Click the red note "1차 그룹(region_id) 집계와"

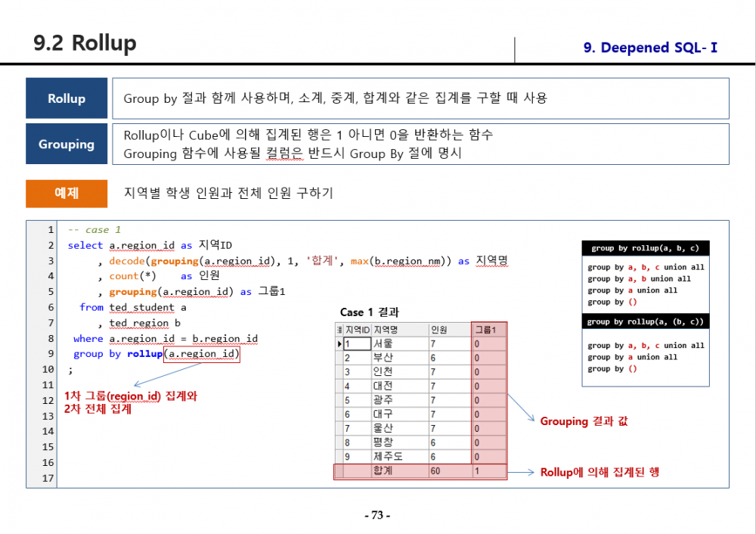[131, 396]
